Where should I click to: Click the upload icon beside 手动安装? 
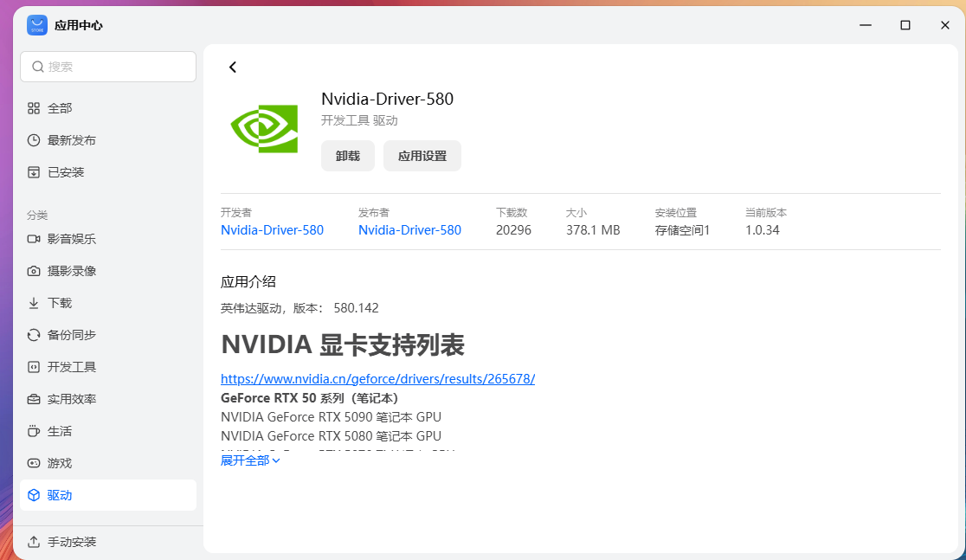tap(34, 542)
